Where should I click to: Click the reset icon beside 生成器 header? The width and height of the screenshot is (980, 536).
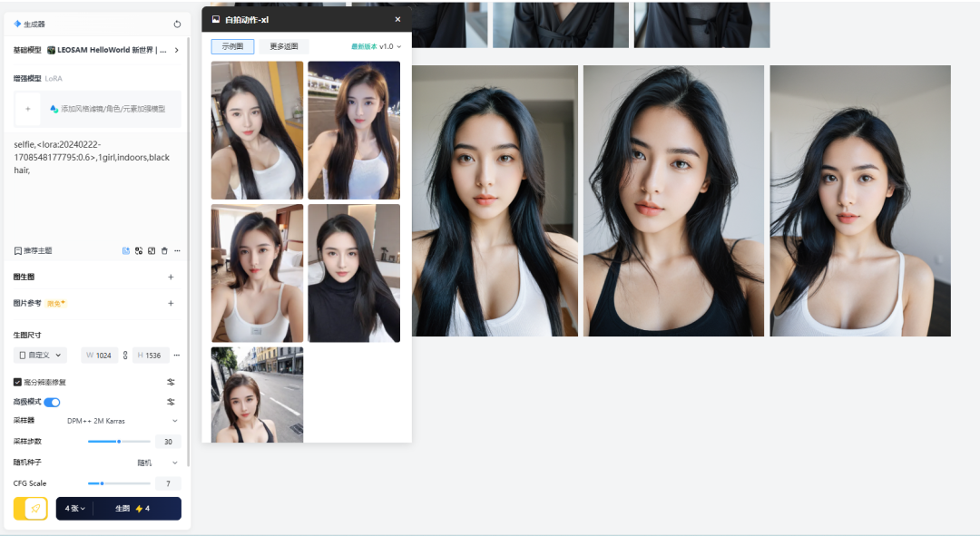pyautogui.click(x=177, y=24)
